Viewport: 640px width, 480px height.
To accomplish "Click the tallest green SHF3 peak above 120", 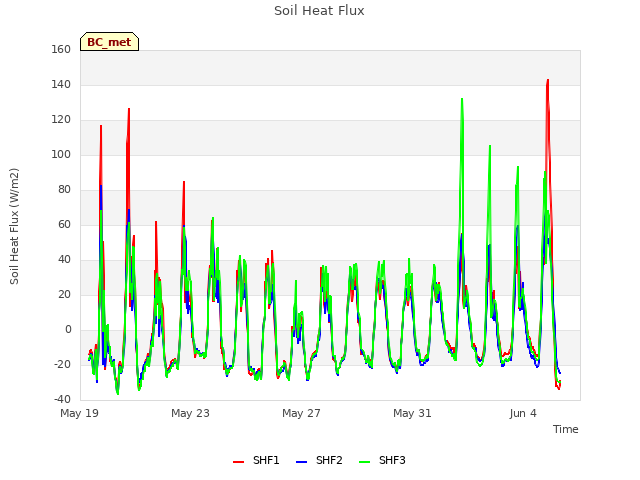I will click(462, 99).
